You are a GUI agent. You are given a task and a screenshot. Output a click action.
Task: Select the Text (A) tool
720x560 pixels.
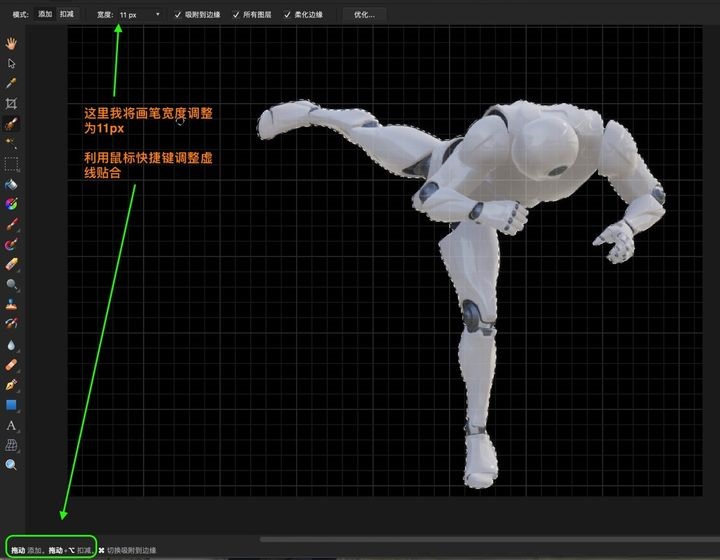[x=12, y=425]
